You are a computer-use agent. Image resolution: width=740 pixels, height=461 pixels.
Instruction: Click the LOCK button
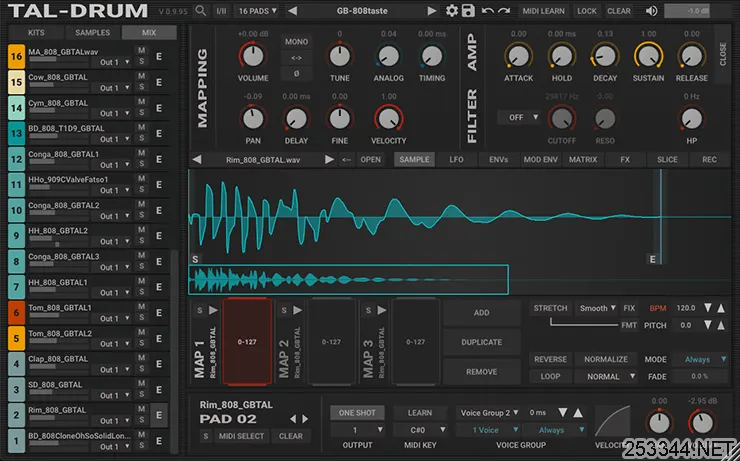[587, 10]
